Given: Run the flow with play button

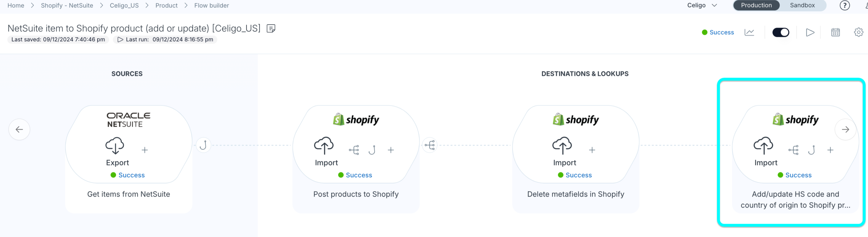Looking at the screenshot, I should pyautogui.click(x=810, y=32).
